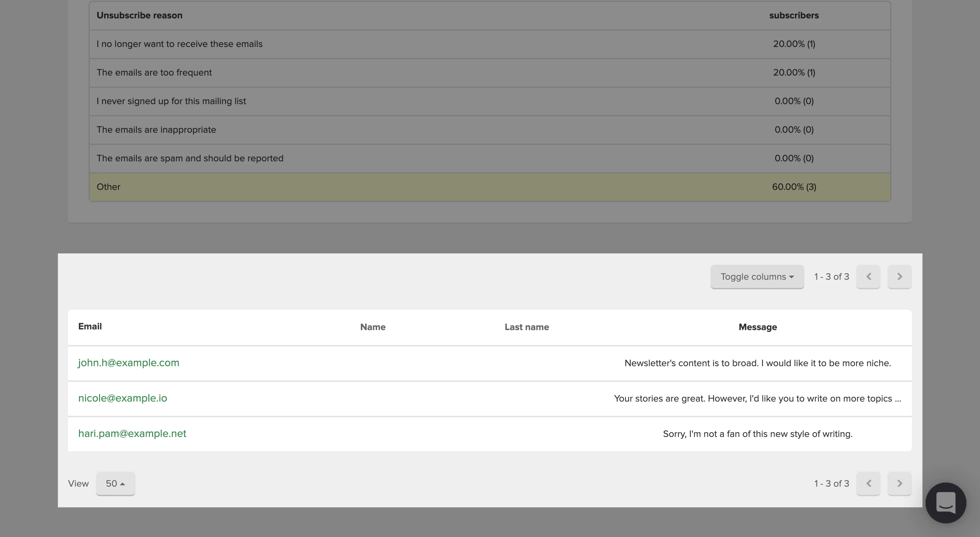Expand the View 50 rows dropdown
The image size is (980, 537).
115,483
